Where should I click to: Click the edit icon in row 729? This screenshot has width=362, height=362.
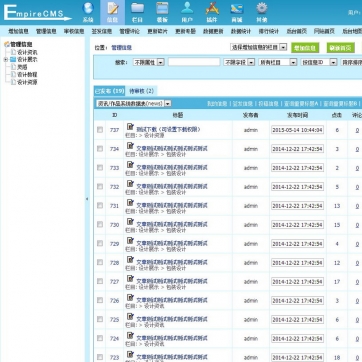pyautogui.click(x=130, y=241)
